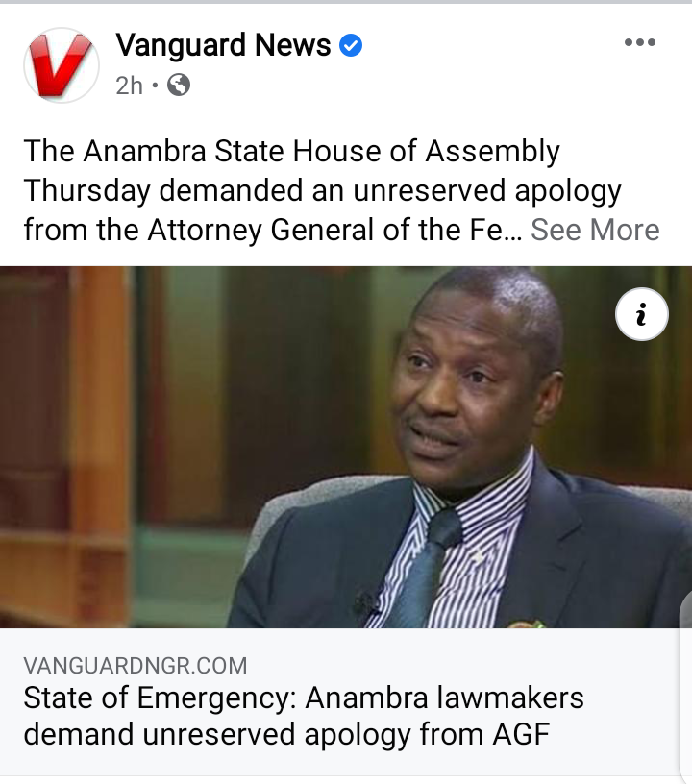
Task: Click the VANGUARDNGR.COM source label
Action: click(x=135, y=666)
